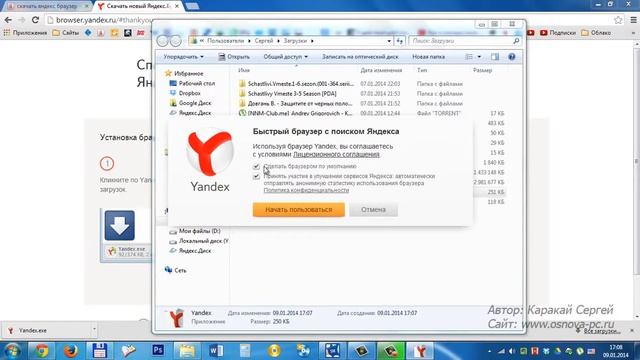Open the Приложения bookmarks shortcut
The image size is (640, 360).
25,33
